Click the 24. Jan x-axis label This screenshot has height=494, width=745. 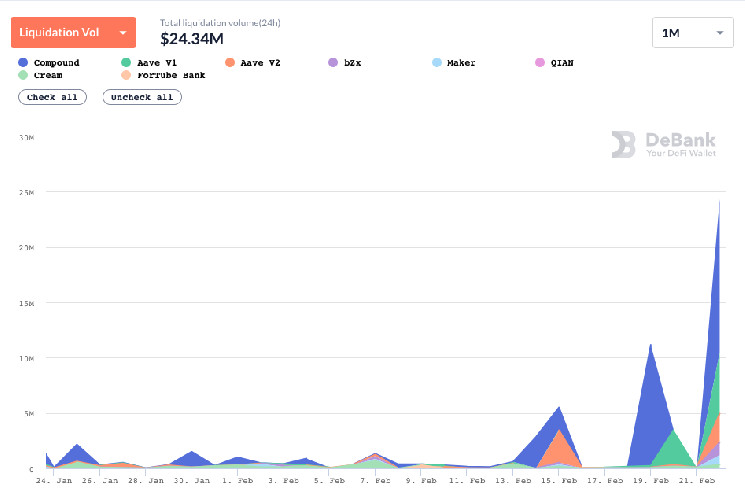click(54, 481)
